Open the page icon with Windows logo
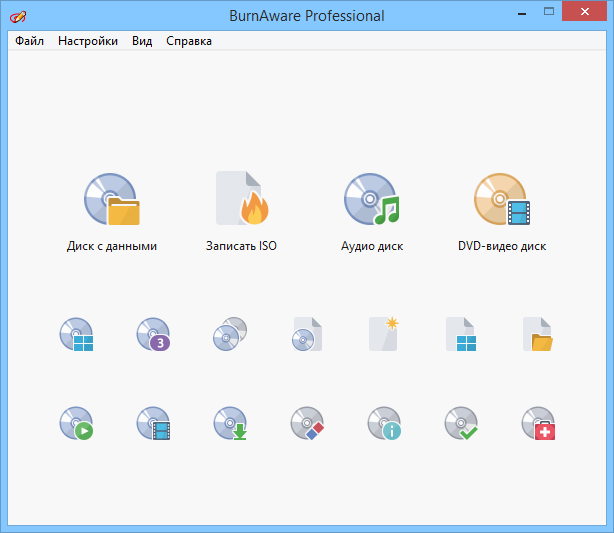614x533 pixels. click(x=461, y=334)
